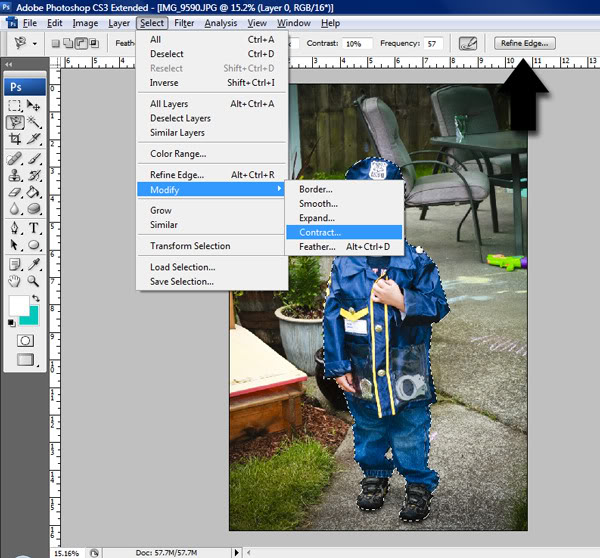Pick the Clone Stamp tool
The image size is (600, 558).
click(15, 175)
